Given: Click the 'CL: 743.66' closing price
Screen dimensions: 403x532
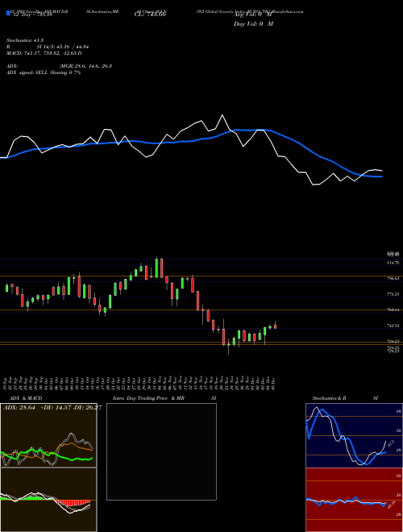Looking at the screenshot, I should 152,15.
